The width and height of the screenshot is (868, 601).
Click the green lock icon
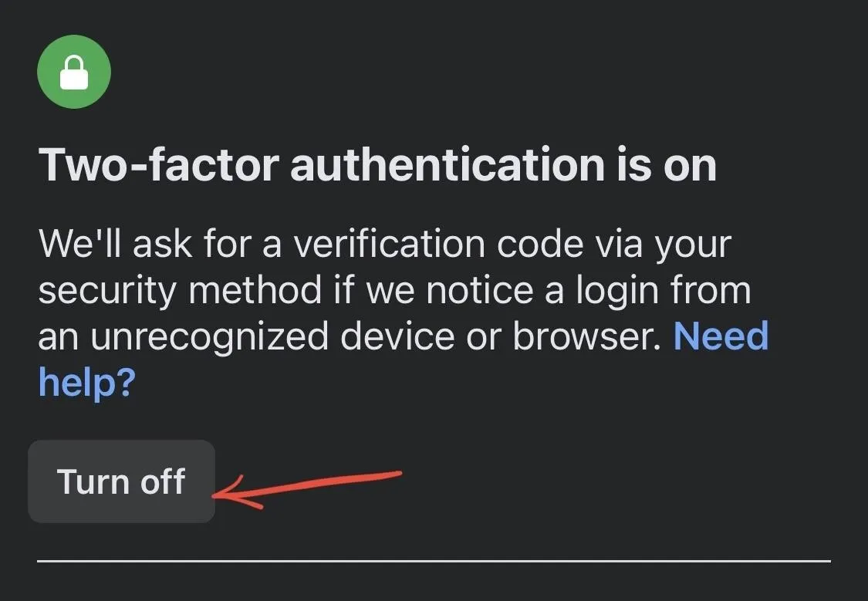[x=74, y=72]
